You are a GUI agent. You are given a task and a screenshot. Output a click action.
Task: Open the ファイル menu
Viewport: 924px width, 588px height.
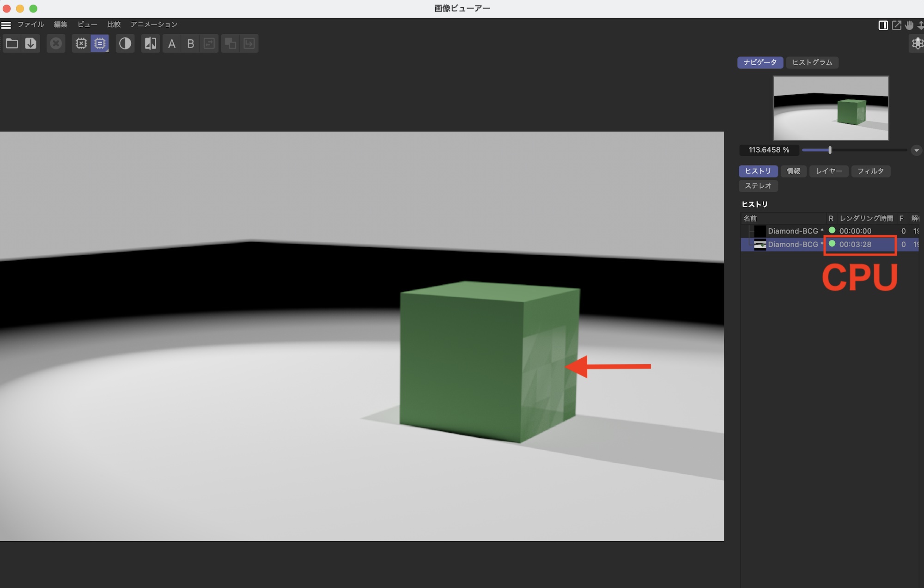point(30,24)
